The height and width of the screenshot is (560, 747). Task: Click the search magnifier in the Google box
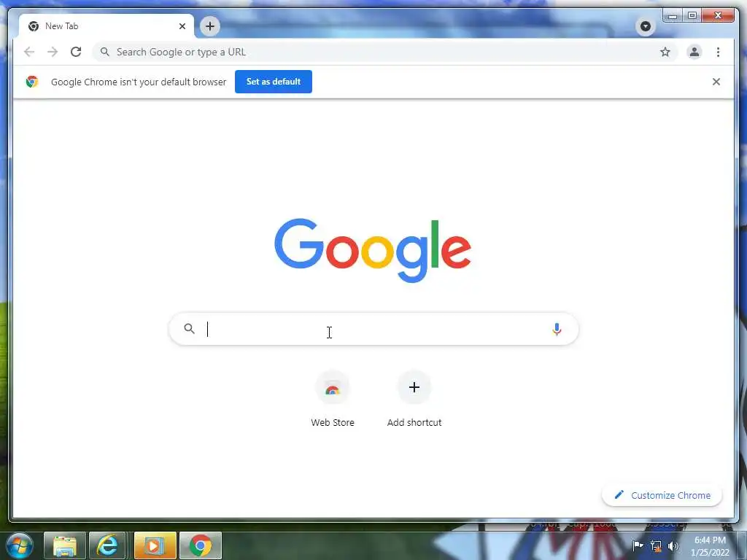189,329
